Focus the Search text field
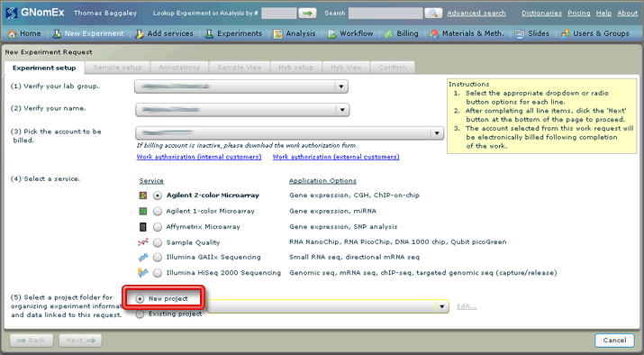644x355 pixels. point(385,14)
